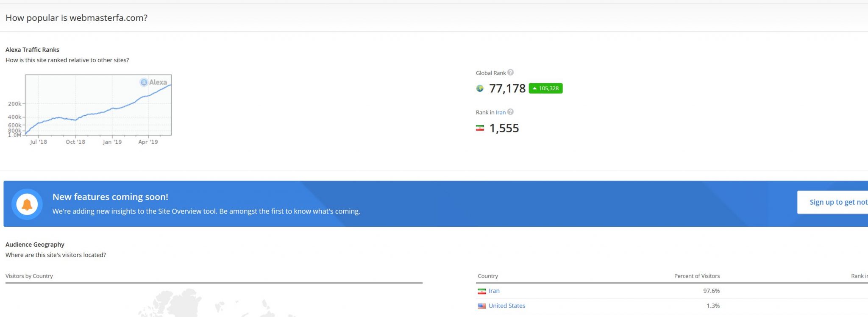Click the Apr '19 chart axis label
The height and width of the screenshot is (317, 868).
pos(148,142)
